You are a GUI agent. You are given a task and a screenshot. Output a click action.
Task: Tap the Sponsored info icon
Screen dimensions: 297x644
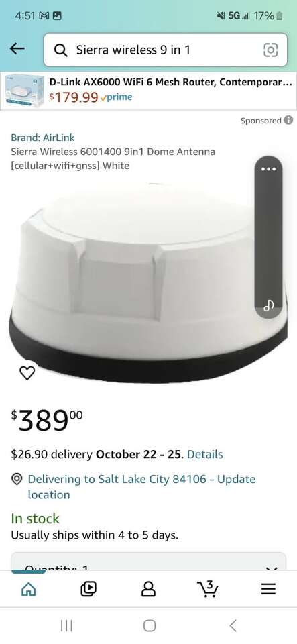tap(289, 120)
